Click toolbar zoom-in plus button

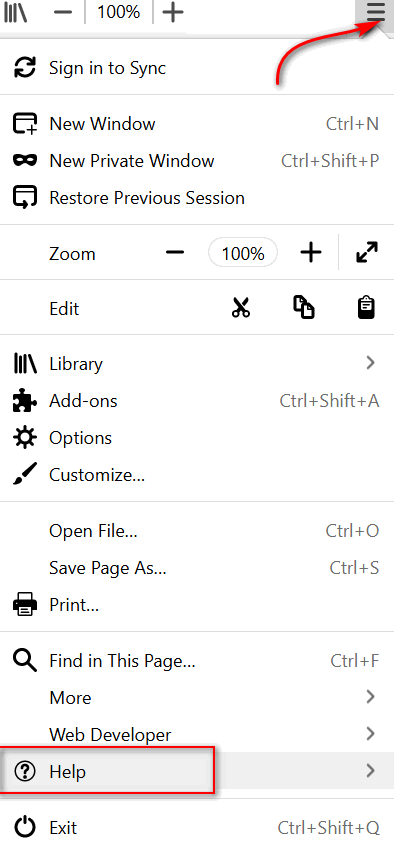[173, 12]
